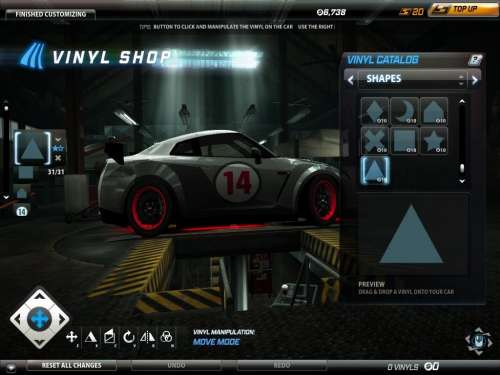Move selected layer down with chevron
The height and width of the screenshot is (375, 500).
tap(58, 139)
